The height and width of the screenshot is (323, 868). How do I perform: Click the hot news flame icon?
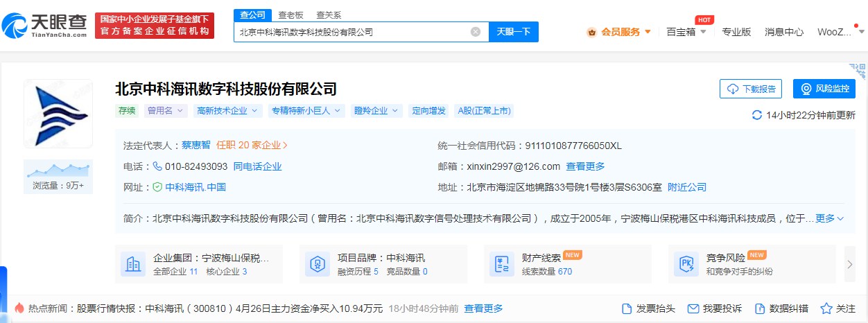click(x=19, y=308)
